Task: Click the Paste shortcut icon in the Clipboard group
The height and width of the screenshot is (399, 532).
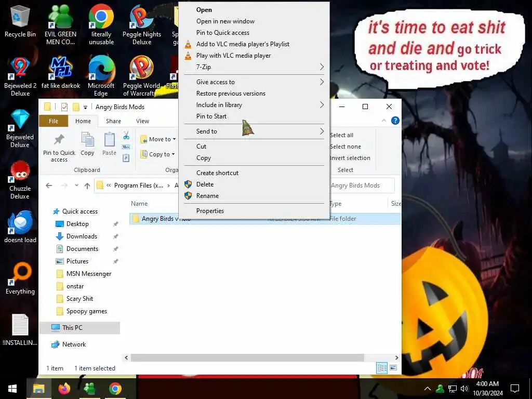Action: 126,158
